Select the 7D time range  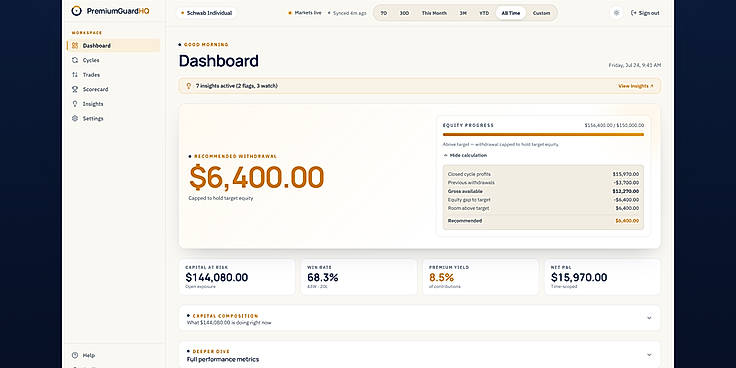[384, 13]
